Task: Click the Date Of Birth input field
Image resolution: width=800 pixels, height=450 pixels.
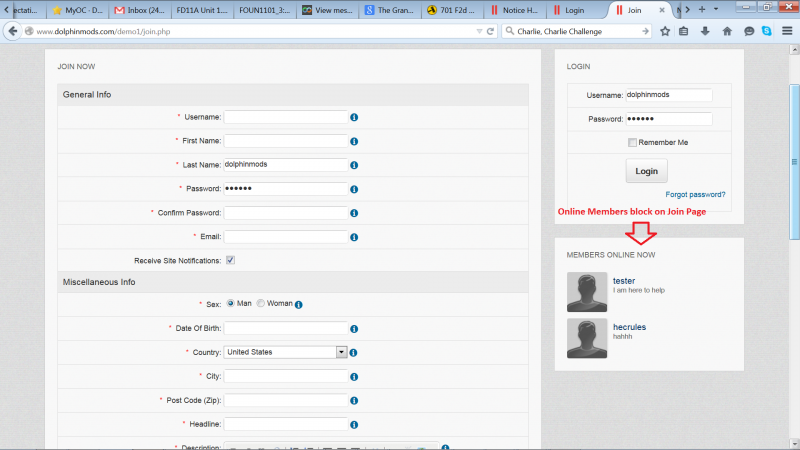Action: [286, 328]
